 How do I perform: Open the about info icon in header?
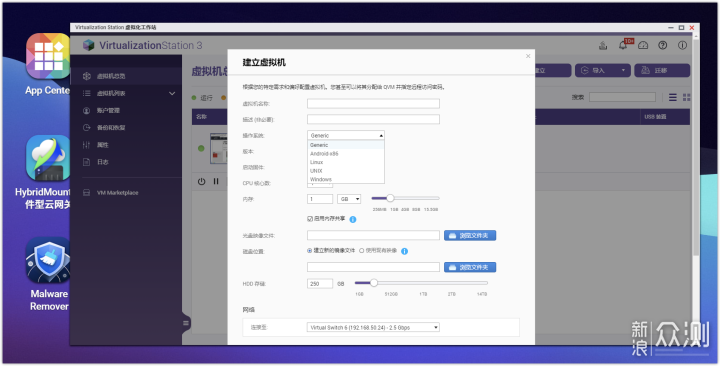tap(682, 45)
